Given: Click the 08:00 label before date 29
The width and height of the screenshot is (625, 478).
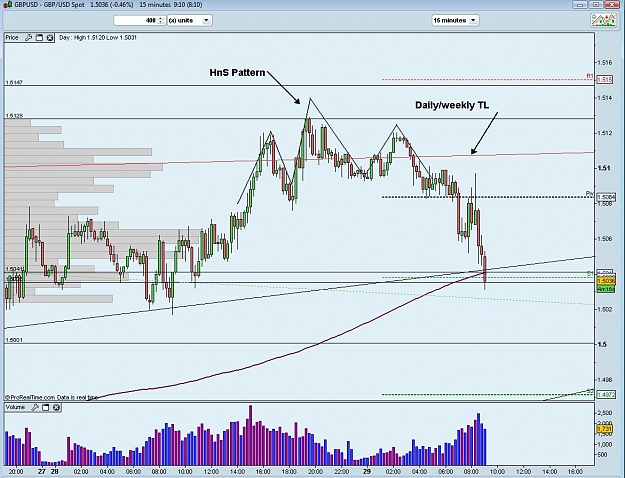Looking at the screenshot, I should 159,471.
